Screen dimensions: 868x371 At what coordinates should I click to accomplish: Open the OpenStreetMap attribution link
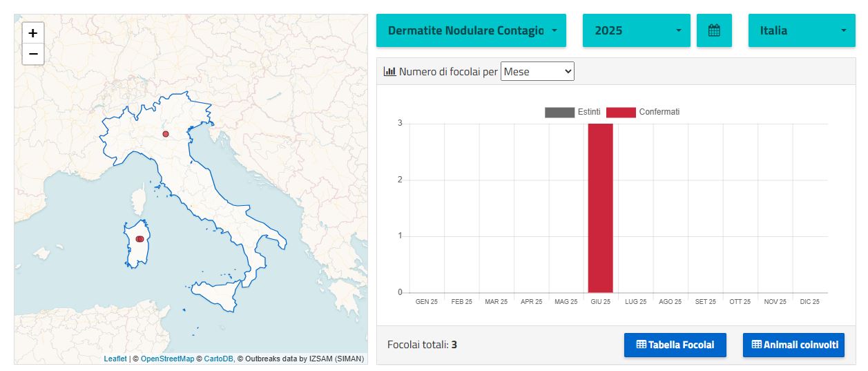pyautogui.click(x=167, y=359)
